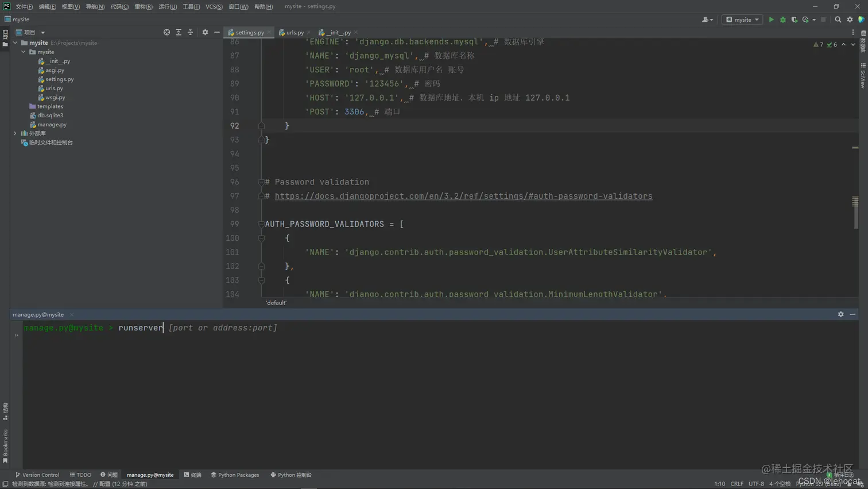This screenshot has width=868, height=489.
Task: Open IDE settings gear in top toolbar
Action: pyautogui.click(x=850, y=20)
